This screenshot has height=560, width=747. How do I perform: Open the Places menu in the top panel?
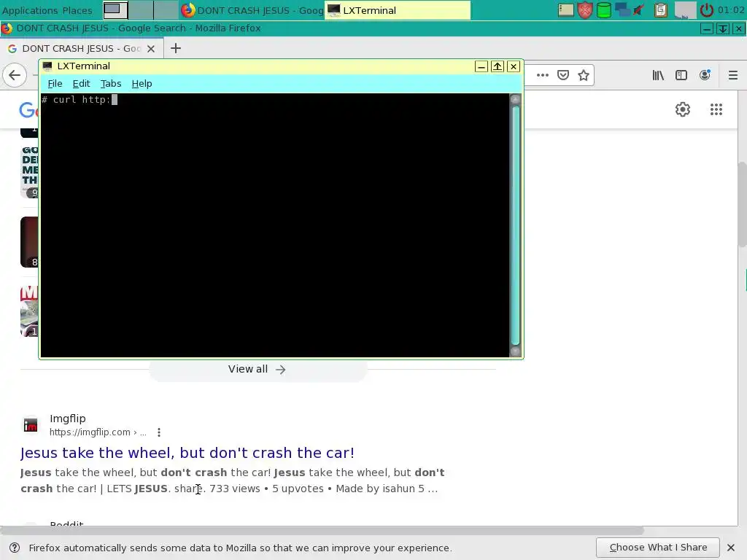click(x=77, y=10)
